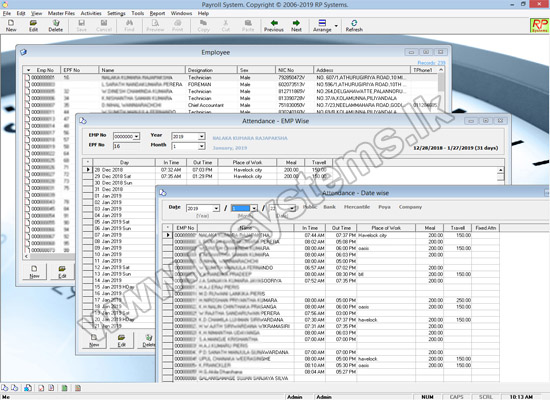Open the Master Files menu

pos(61,13)
